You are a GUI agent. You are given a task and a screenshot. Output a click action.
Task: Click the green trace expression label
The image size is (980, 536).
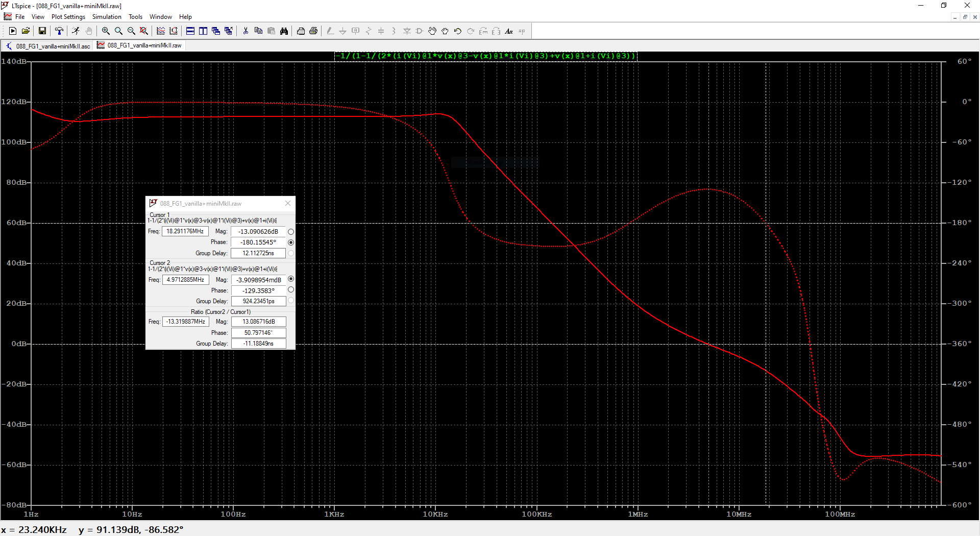coord(486,56)
